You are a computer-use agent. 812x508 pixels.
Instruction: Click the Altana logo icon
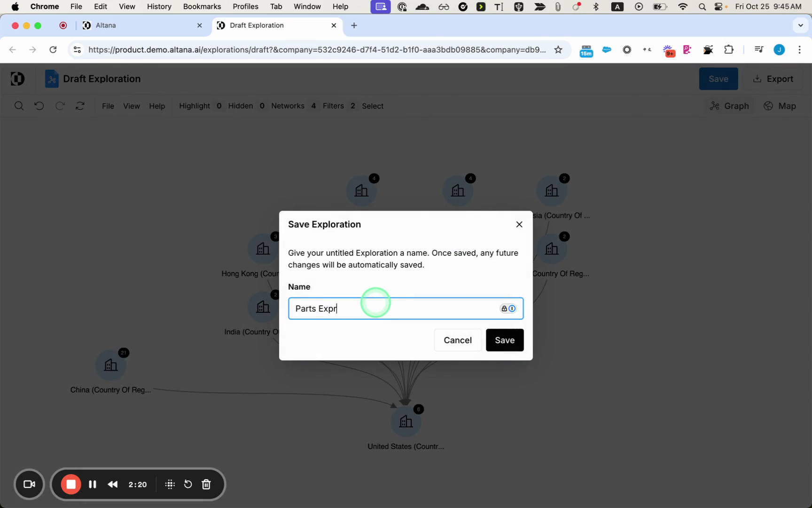[x=17, y=79]
